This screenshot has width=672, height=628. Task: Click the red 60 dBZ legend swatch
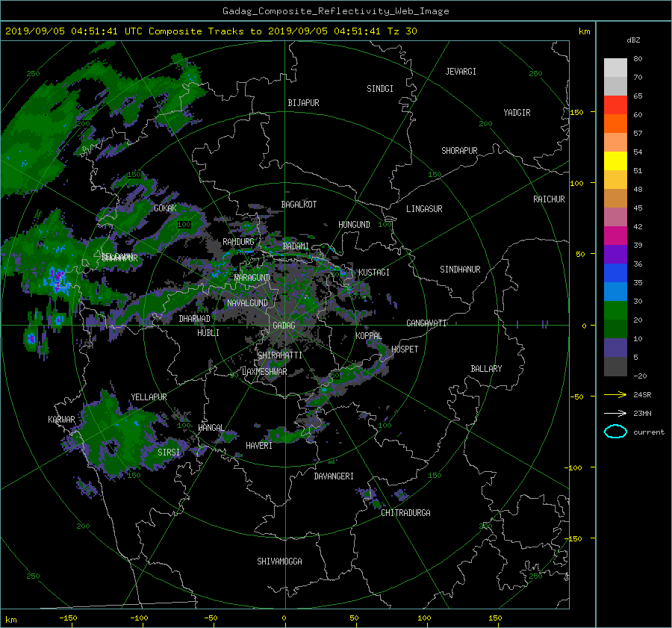[x=615, y=105]
